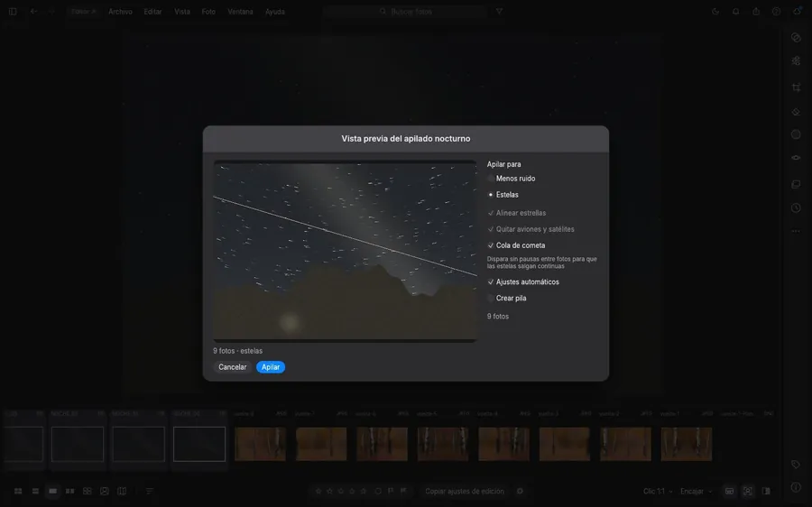Open the Ventana menu
Image resolution: width=812 pixels, height=507 pixels.
240,12
